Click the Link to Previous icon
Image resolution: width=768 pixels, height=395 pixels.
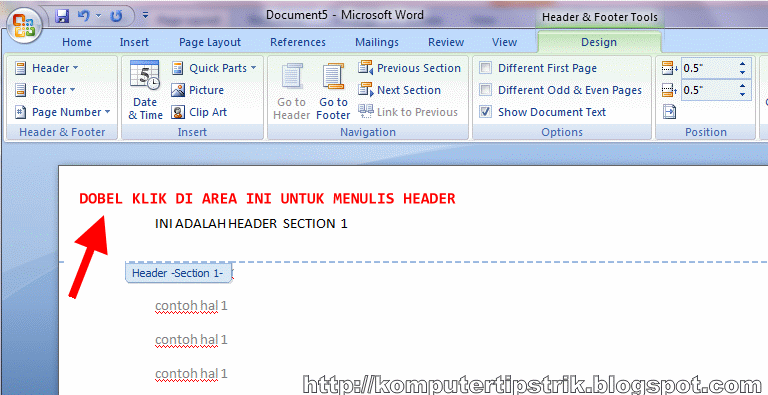365,112
